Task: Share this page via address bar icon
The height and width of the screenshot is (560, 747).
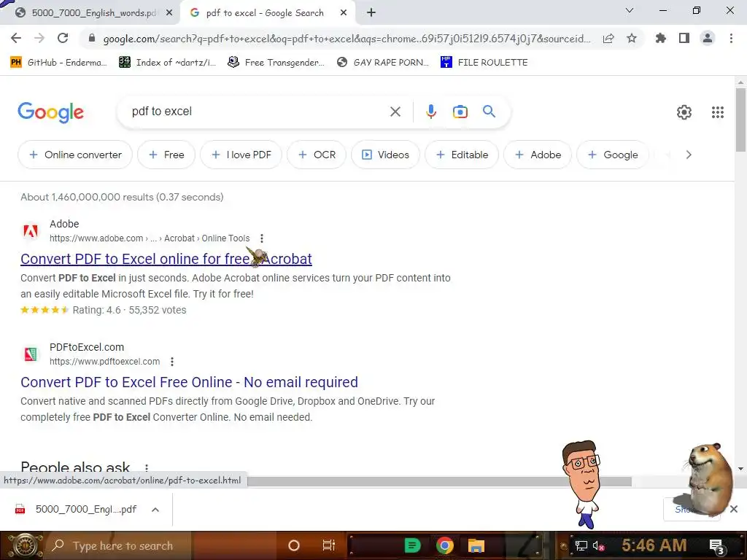Action: 608,39
